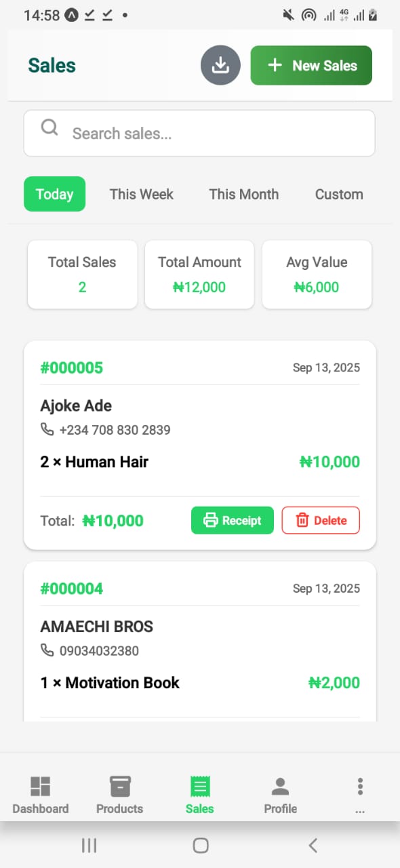Screen dimensions: 400x868
Task: Tap the Dashboard grid icon
Action: tap(40, 785)
